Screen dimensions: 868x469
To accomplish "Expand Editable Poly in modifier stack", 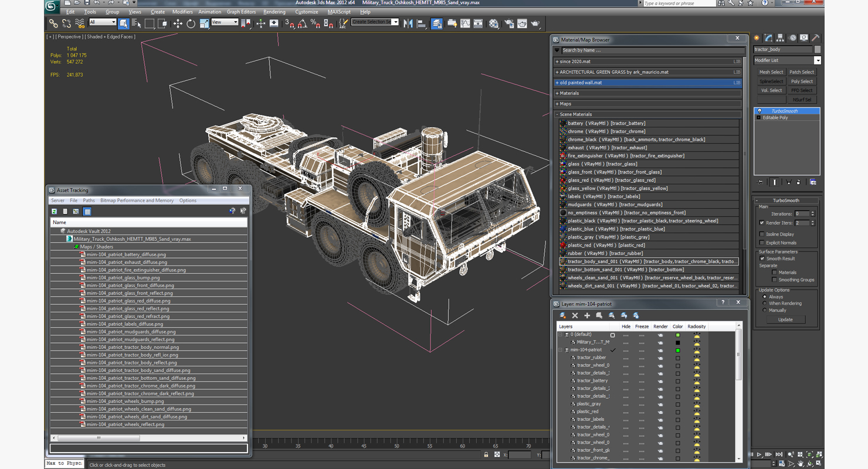I will click(x=758, y=118).
